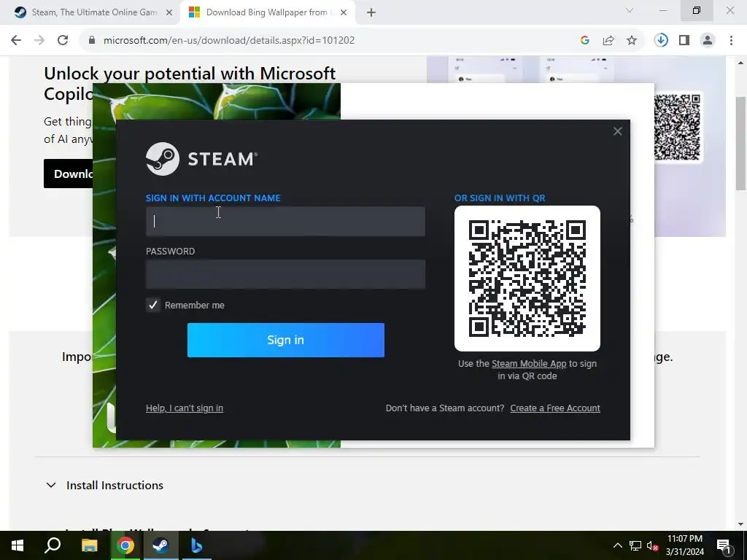
Task: Show hidden system tray icons
Action: pos(617,545)
